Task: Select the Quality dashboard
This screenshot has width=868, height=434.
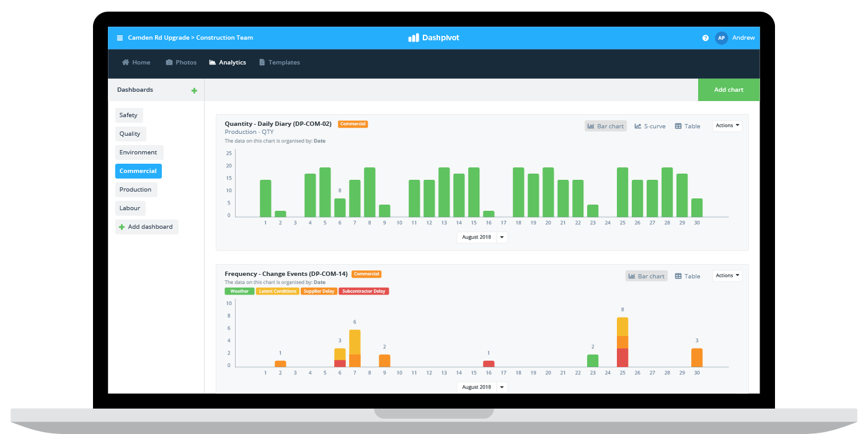Action: click(130, 134)
